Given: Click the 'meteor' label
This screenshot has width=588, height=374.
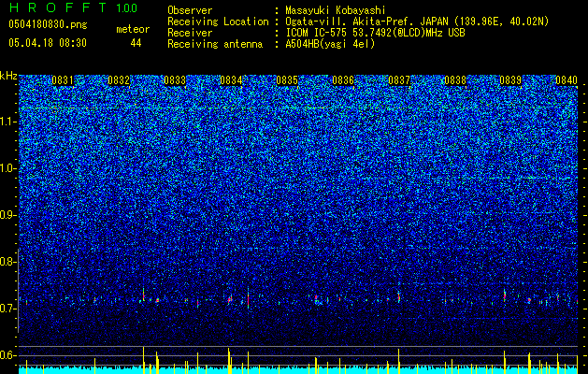Looking at the screenshot, I should click(133, 29).
